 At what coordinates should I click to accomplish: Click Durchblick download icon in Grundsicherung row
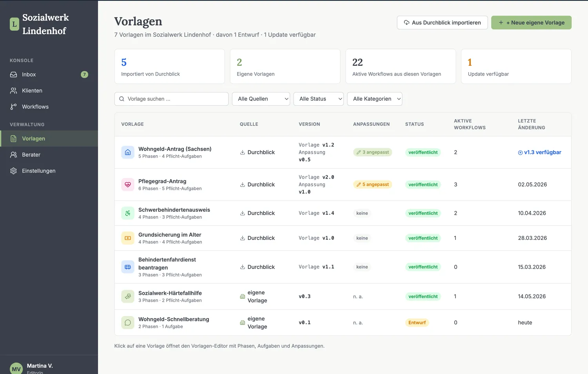point(243,238)
